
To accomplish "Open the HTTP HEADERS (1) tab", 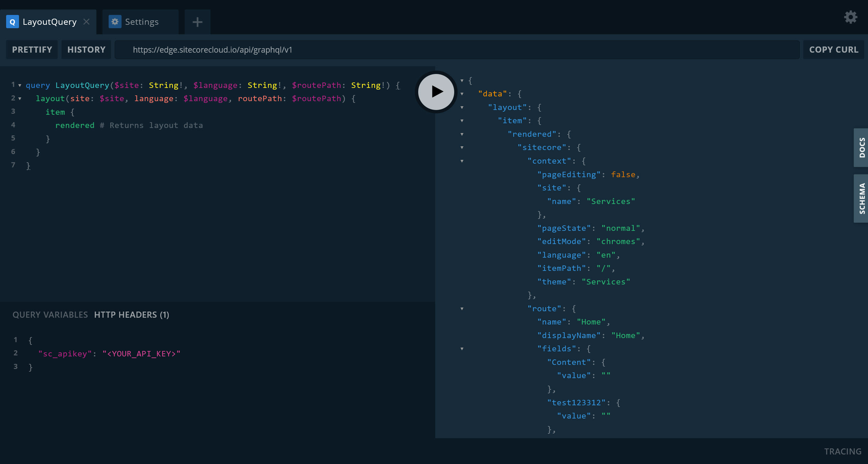I will point(131,315).
